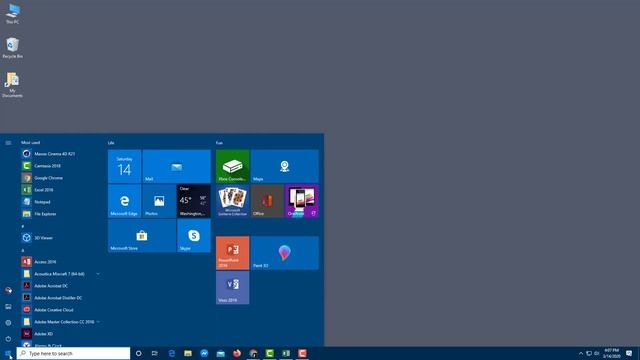
Task: Click the Power button in Start menu
Action: [8, 339]
